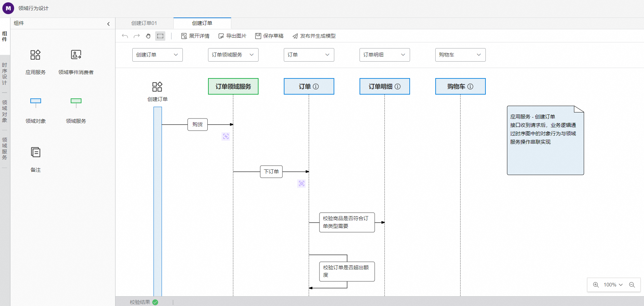Click the zoom in magnifier icon
This screenshot has height=306, width=644.
click(596, 285)
